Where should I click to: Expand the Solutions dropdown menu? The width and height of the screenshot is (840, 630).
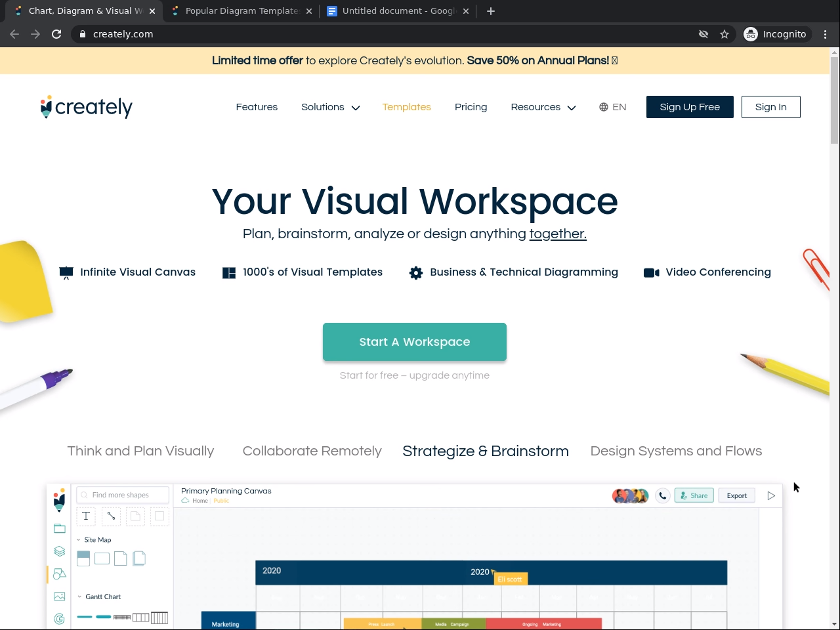331,107
